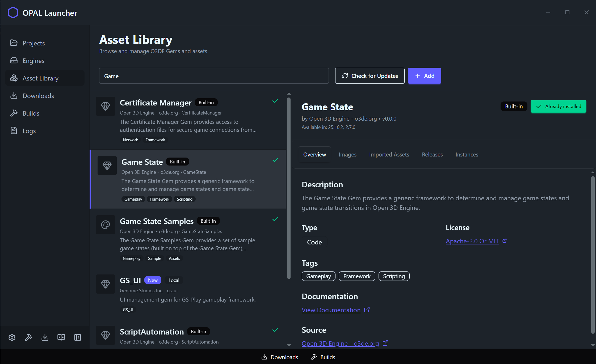Click the Already installed button

point(559,106)
